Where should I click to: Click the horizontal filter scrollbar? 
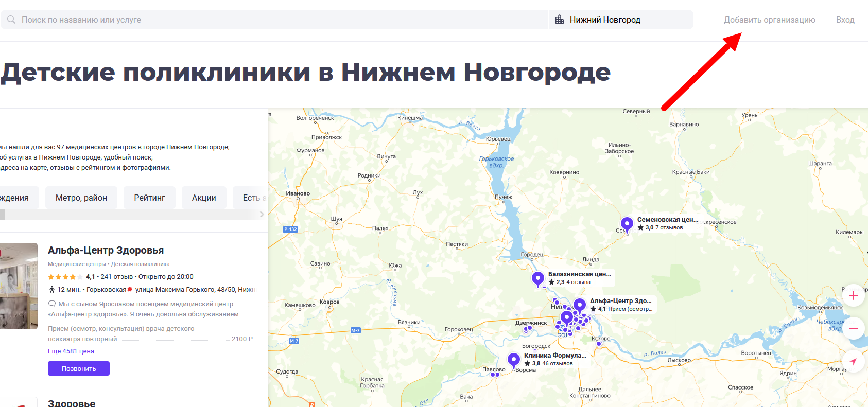133,215
